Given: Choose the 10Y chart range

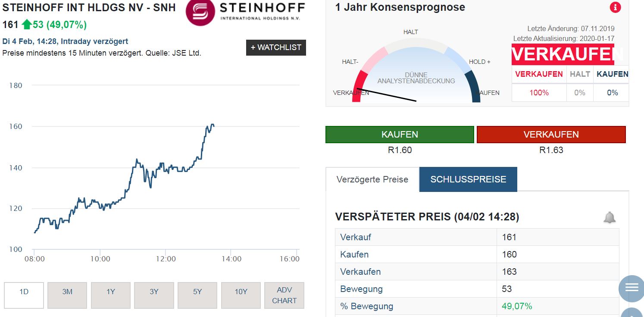Looking at the screenshot, I should (241, 295).
